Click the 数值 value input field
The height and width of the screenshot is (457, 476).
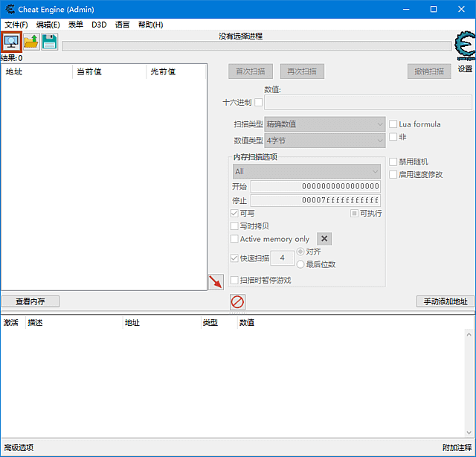tap(368, 103)
